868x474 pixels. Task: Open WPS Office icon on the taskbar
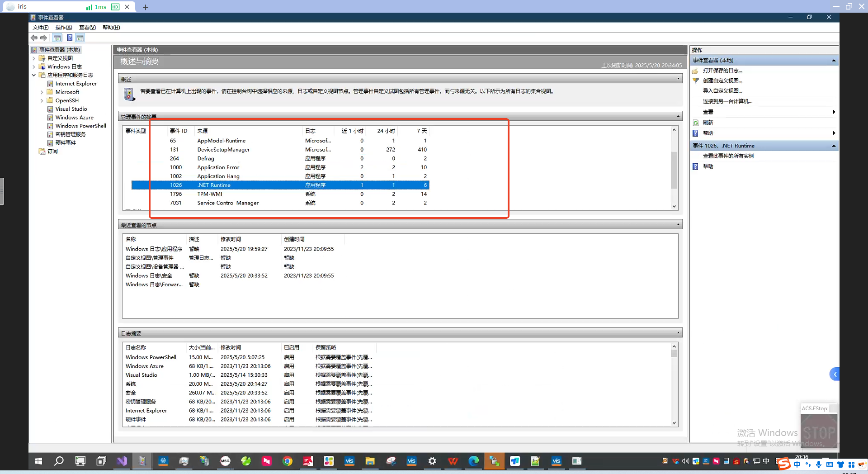(453, 461)
